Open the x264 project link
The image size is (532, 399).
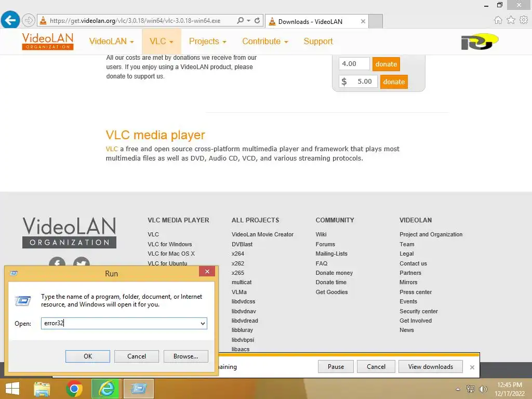coord(237,254)
